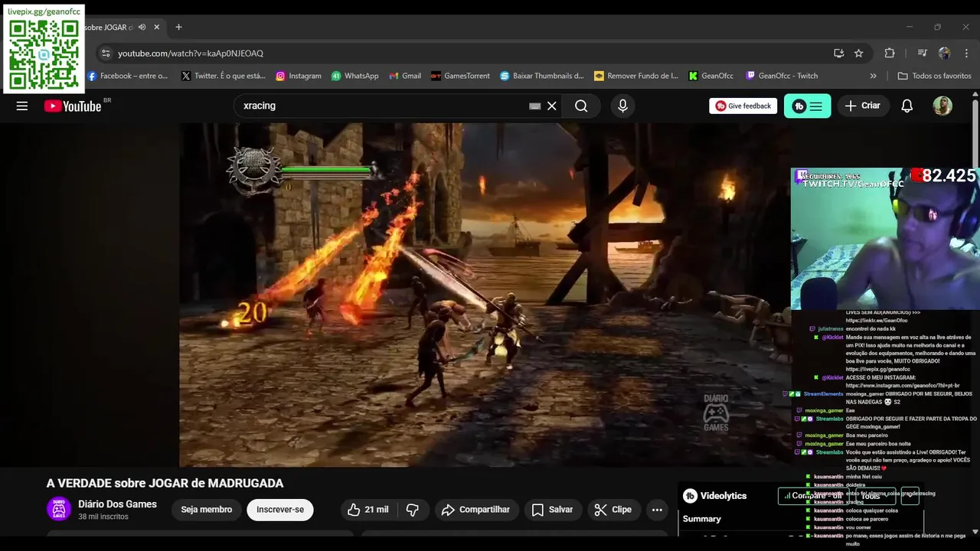Close the current YouTube tab
This screenshot has width=980, height=551.
point(156,27)
